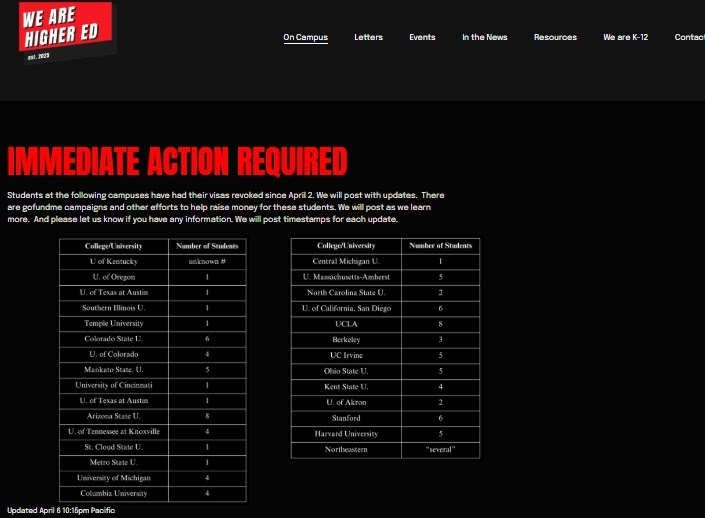Click the Ohio State U. cell
Viewport: 705px width, 518px height.
click(x=346, y=371)
